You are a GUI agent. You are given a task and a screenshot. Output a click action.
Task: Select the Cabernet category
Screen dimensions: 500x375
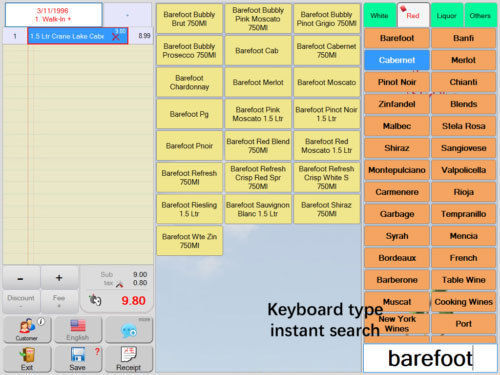tap(397, 60)
